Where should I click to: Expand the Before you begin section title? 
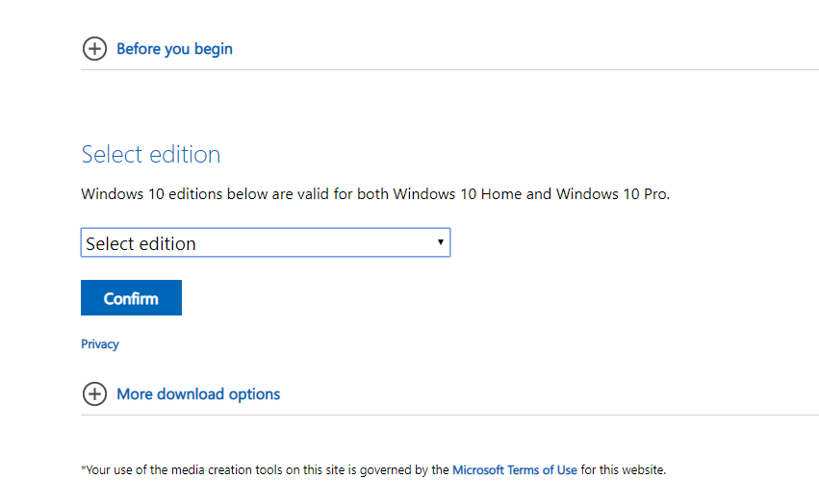pyautogui.click(x=174, y=48)
